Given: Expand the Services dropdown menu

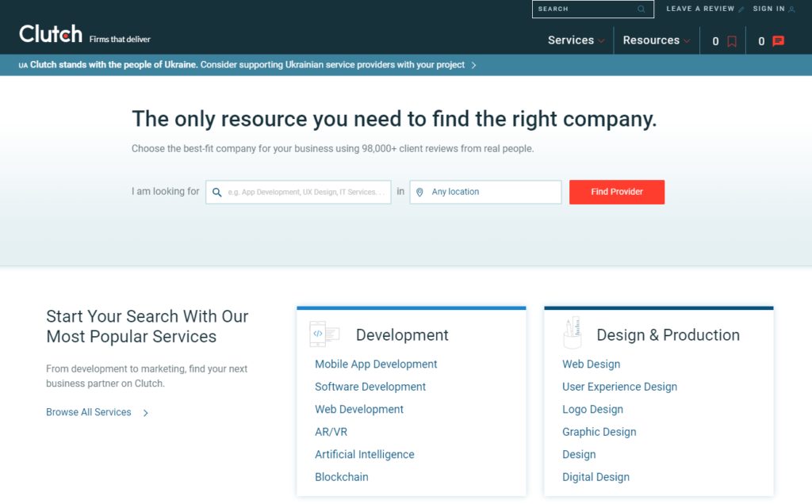Looking at the screenshot, I should (x=576, y=40).
